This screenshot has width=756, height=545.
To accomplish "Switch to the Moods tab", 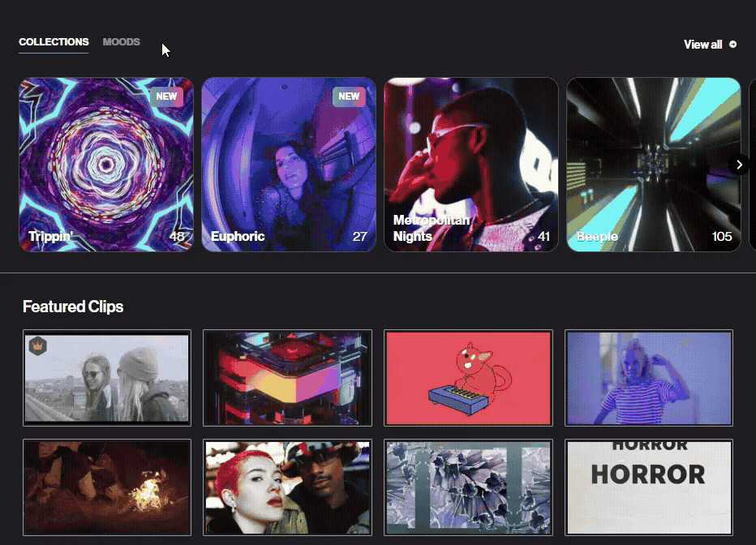I will pos(121,41).
